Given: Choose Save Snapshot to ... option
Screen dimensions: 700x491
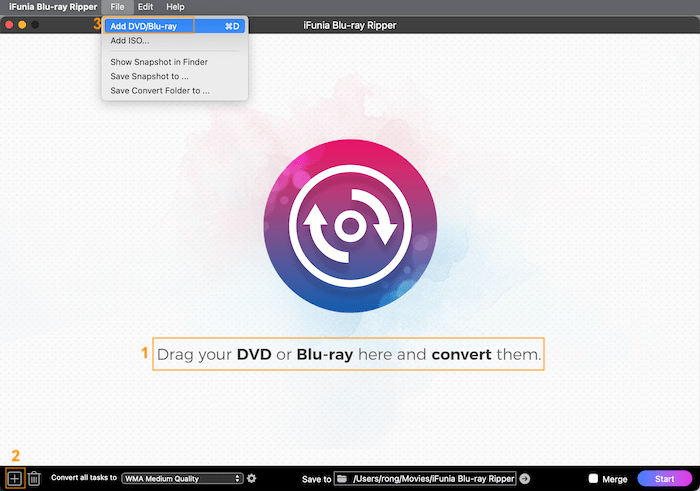Looking at the screenshot, I should (149, 76).
